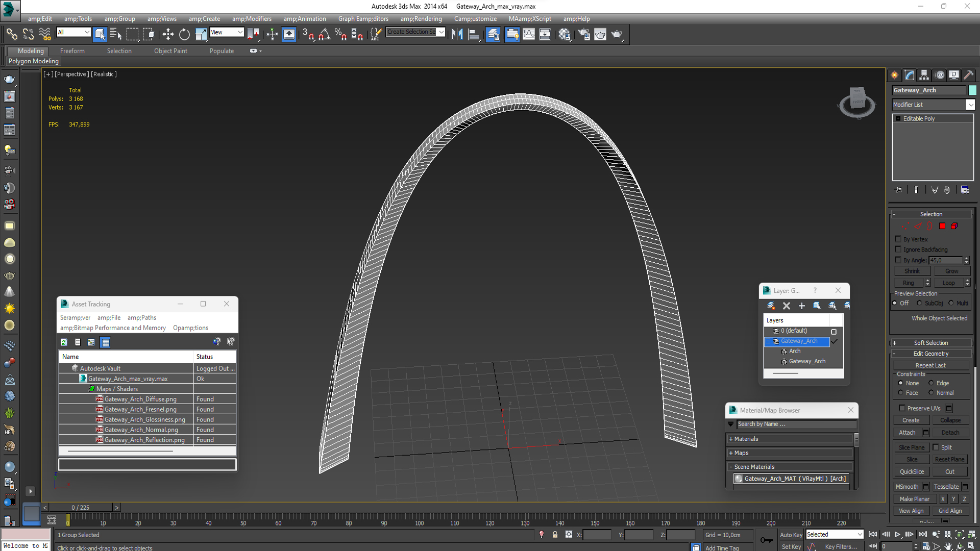This screenshot has width=980, height=551.
Task: Open the selection filter All dropdown
Action: 73,32
